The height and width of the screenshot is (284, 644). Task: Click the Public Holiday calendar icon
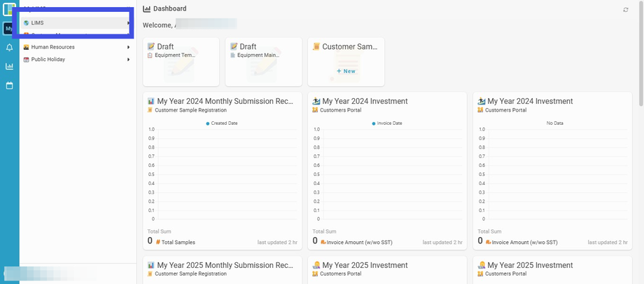[27, 60]
